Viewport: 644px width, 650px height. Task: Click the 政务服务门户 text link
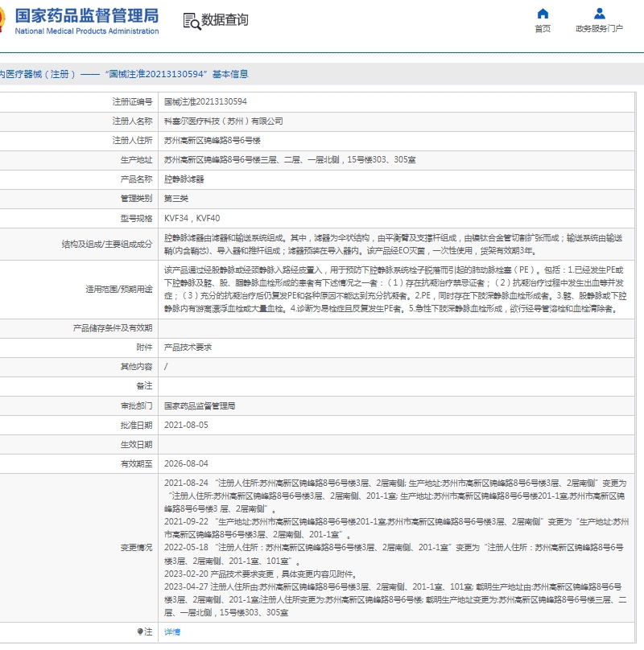tap(599, 29)
